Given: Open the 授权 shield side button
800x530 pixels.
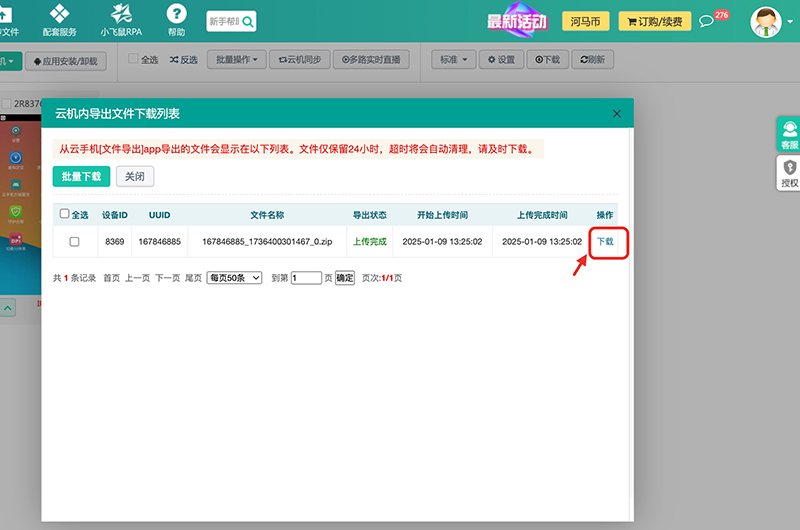Looking at the screenshot, I should (789, 173).
